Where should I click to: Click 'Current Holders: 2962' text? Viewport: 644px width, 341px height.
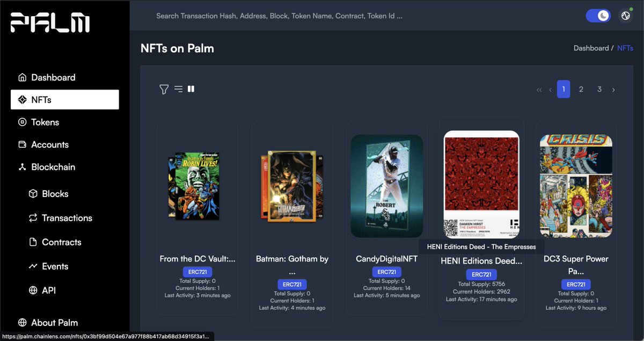coord(481,292)
